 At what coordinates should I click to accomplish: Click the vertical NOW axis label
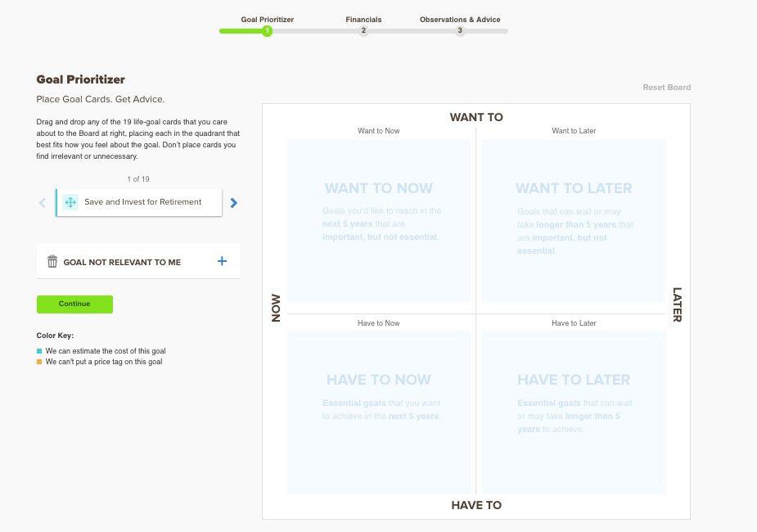(276, 308)
